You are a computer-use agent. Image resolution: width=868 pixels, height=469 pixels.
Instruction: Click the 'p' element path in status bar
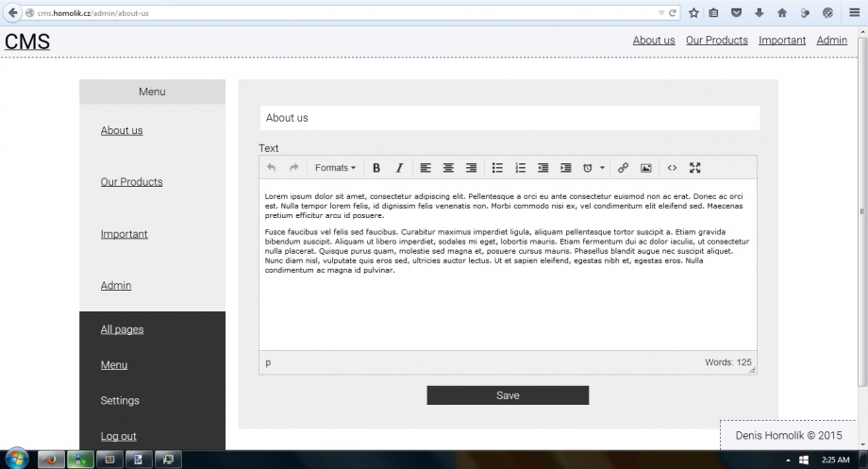(x=268, y=362)
